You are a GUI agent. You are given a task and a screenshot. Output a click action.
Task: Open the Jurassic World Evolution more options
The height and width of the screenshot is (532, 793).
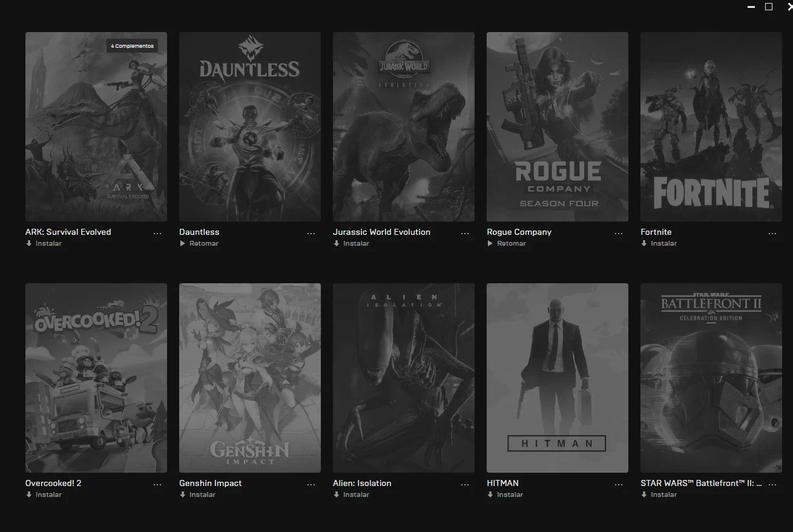465,233
